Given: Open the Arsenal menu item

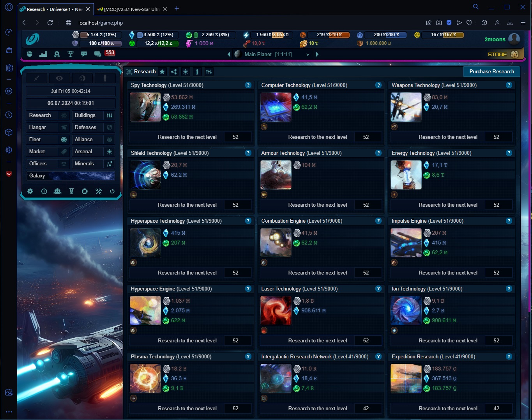Looking at the screenshot, I should point(94,151).
